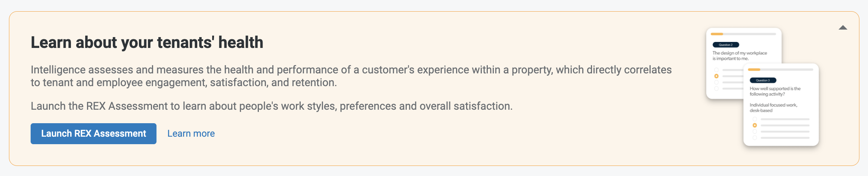This screenshot has width=868, height=176.
Task: Click 'Individual focused work, desk-based' text
Action: tap(774, 108)
